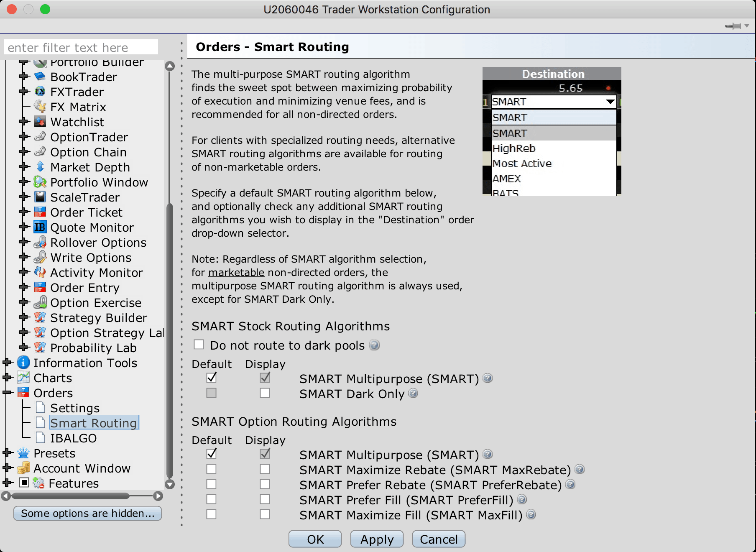Check Display for SMART Prefer Rebate

[x=265, y=484]
